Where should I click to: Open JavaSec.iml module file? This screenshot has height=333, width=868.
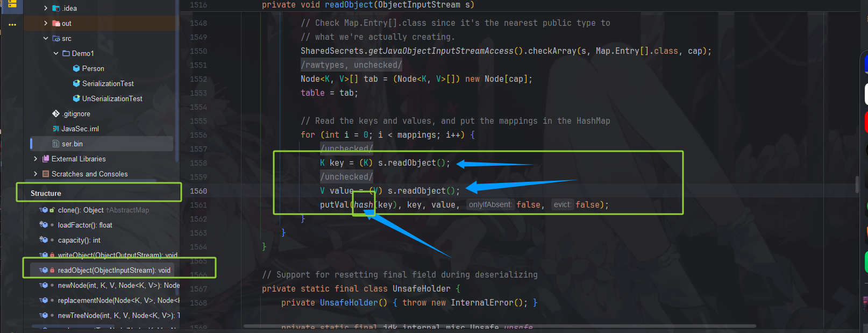[80, 129]
